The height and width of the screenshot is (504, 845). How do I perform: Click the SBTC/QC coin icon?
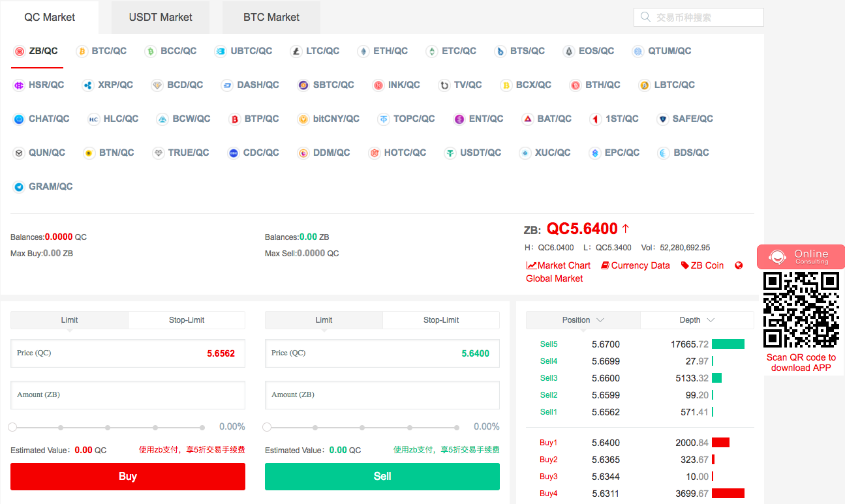[303, 85]
